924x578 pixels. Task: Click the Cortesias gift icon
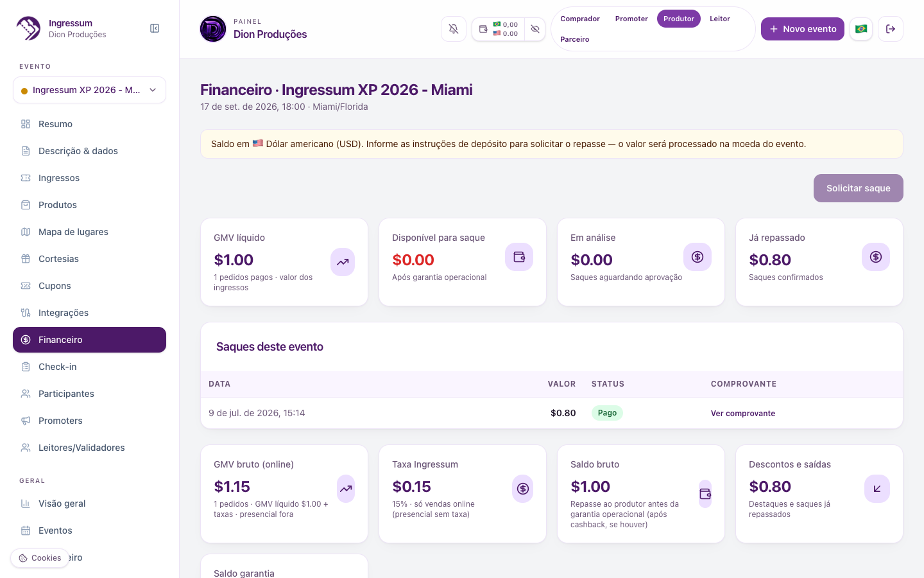[x=26, y=259]
